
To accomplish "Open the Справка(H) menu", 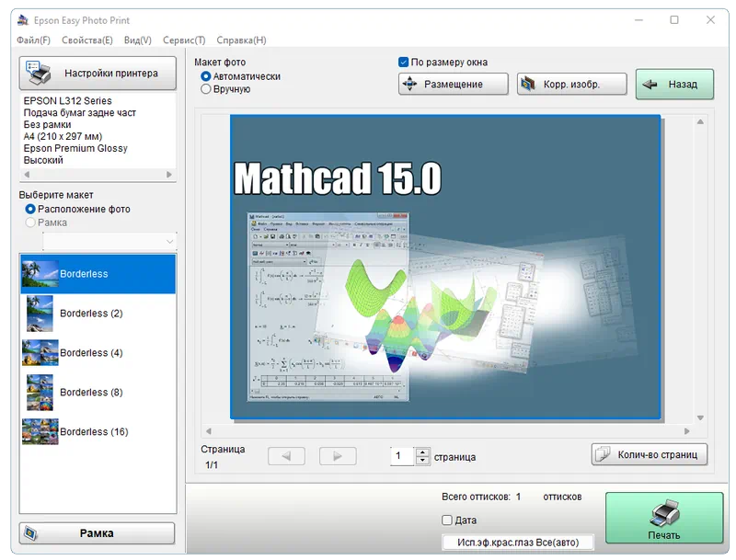I will click(x=241, y=40).
